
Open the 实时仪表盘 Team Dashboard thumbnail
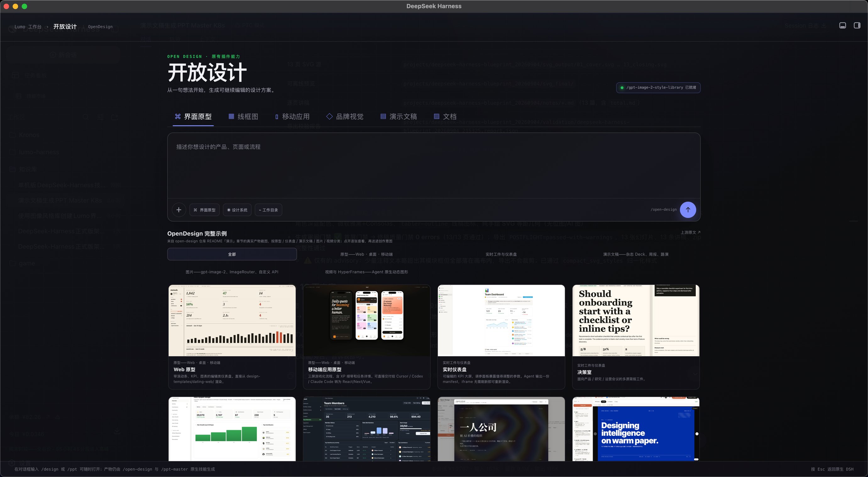tap(501, 321)
